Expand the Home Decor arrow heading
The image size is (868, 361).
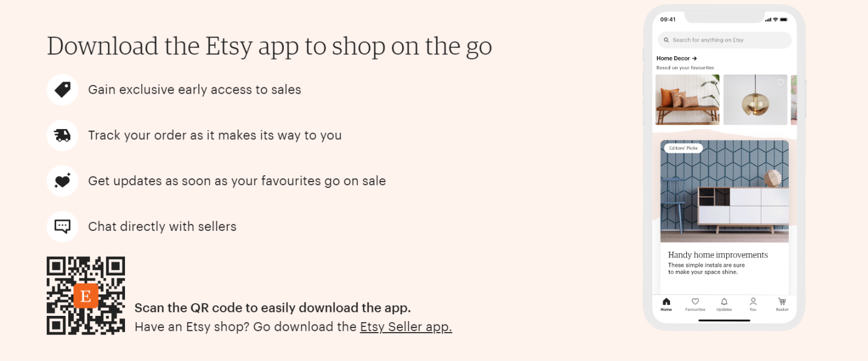pos(676,58)
